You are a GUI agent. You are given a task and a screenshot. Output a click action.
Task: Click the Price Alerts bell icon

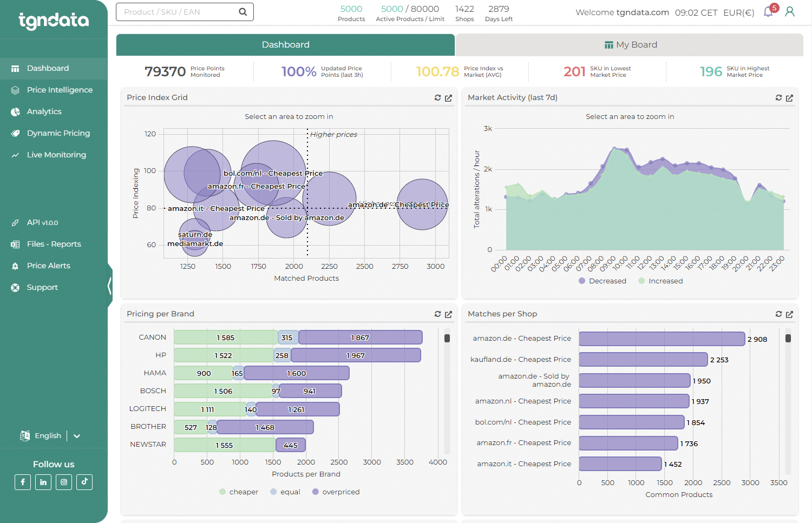[x=15, y=266]
